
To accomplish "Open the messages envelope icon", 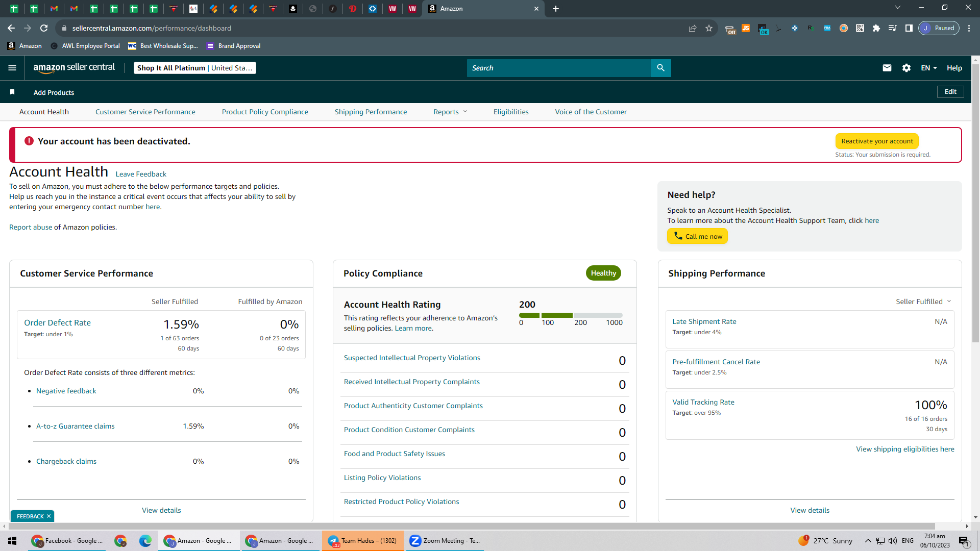I will [887, 68].
